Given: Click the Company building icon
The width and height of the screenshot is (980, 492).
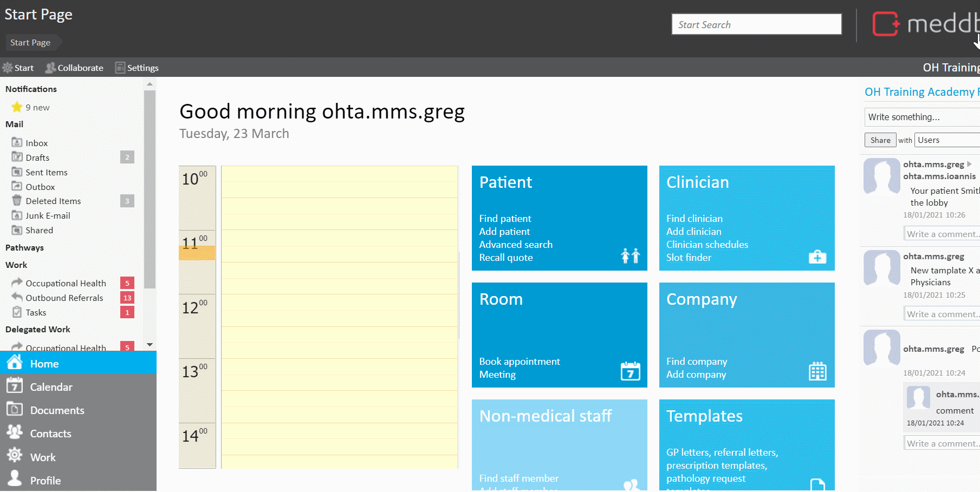Looking at the screenshot, I should (x=817, y=371).
